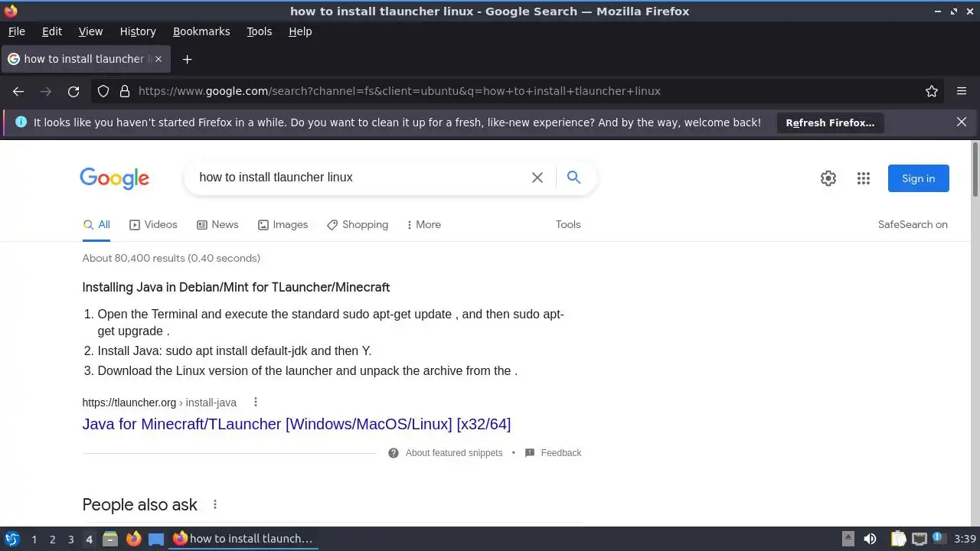Click the blue magnifier search button
Image resolution: width=980 pixels, height=551 pixels.
[x=573, y=177]
